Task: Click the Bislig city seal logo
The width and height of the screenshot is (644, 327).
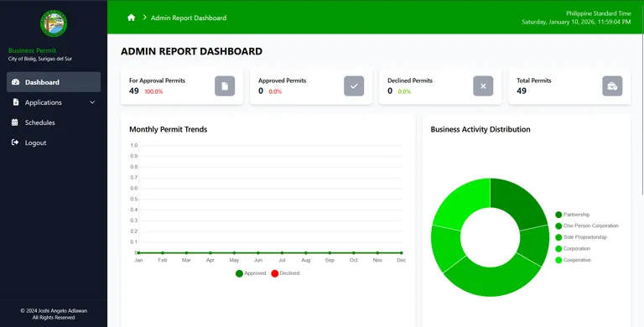Action: click(x=54, y=23)
